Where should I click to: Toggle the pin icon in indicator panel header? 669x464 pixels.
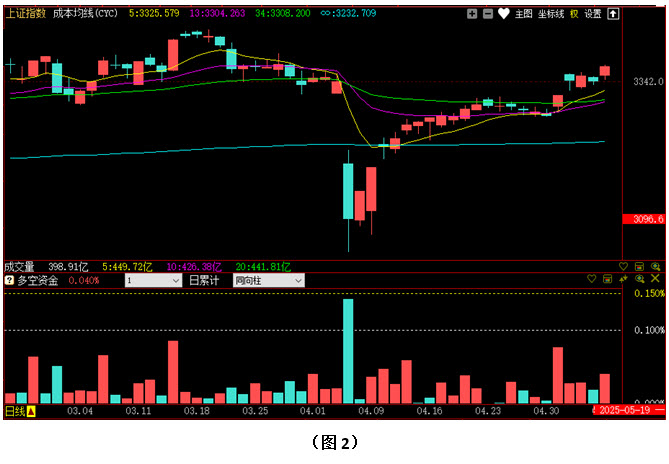(x=623, y=279)
